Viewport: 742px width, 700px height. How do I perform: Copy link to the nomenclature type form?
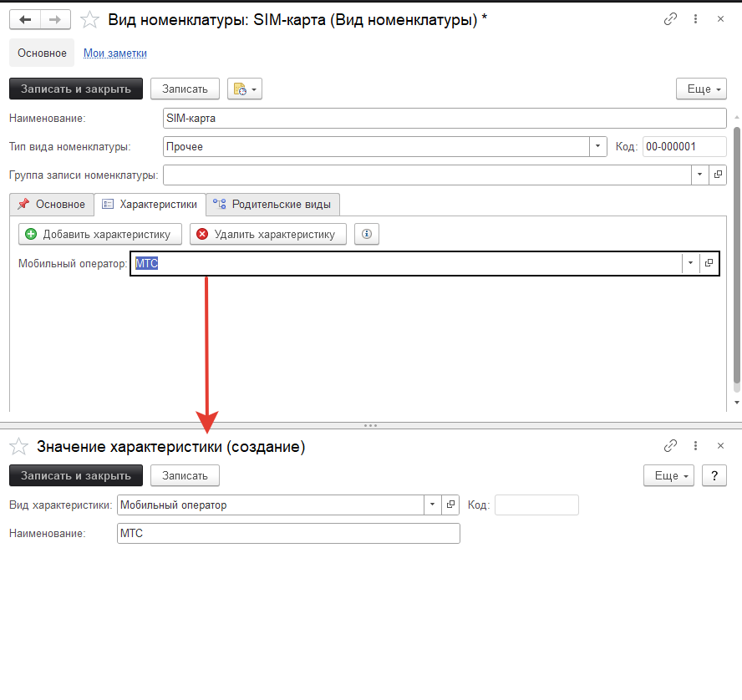(x=669, y=18)
